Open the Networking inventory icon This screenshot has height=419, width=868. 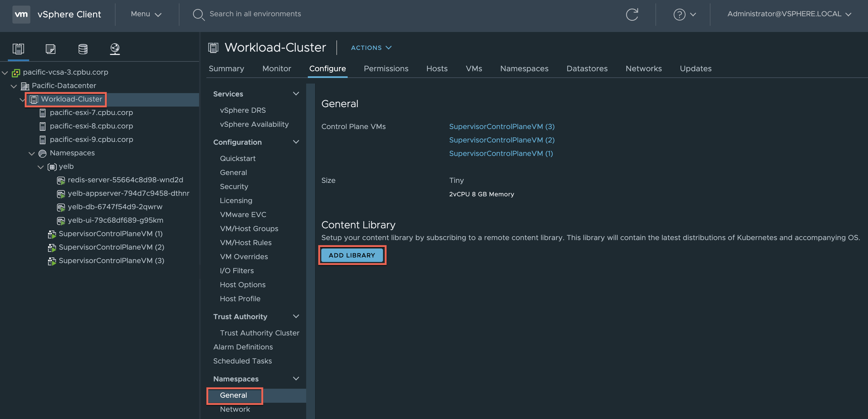(115, 49)
